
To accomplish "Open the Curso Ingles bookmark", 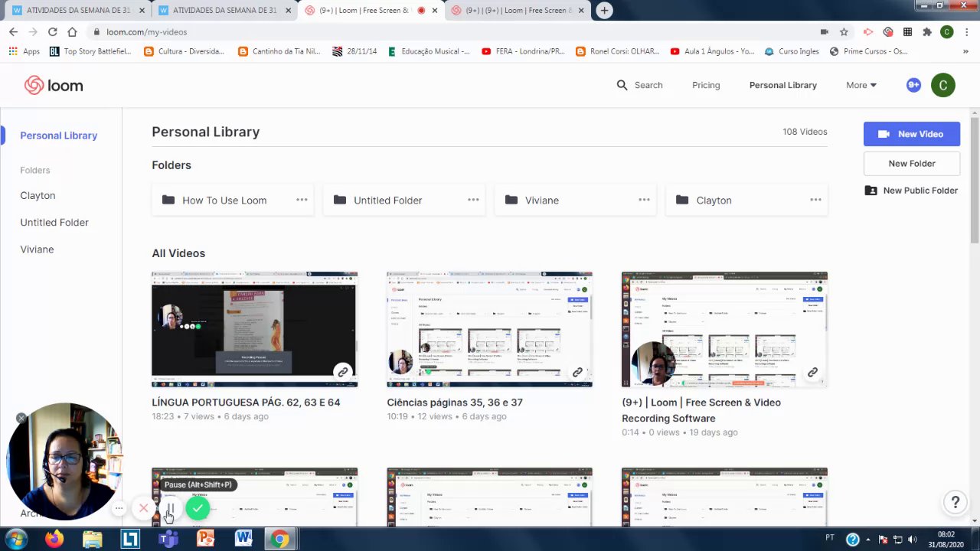I will pyautogui.click(x=791, y=51).
